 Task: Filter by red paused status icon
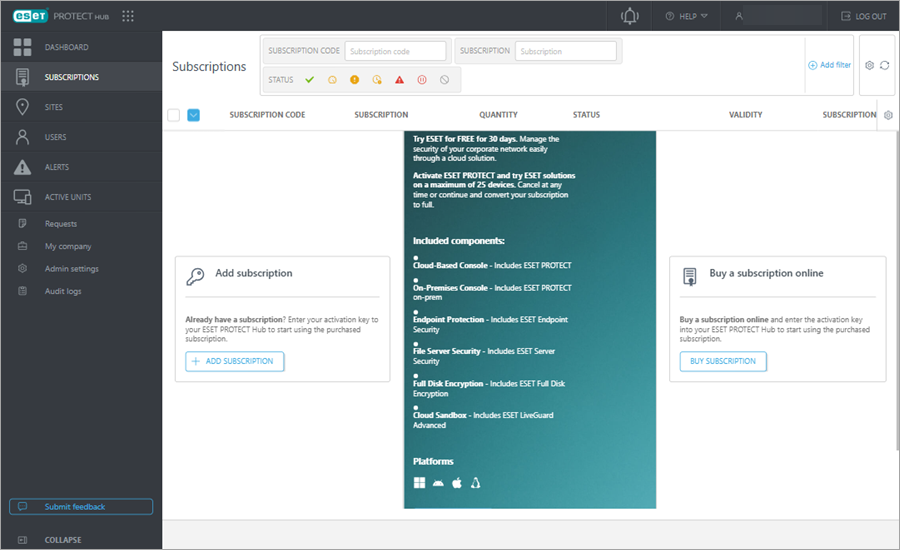(x=422, y=79)
